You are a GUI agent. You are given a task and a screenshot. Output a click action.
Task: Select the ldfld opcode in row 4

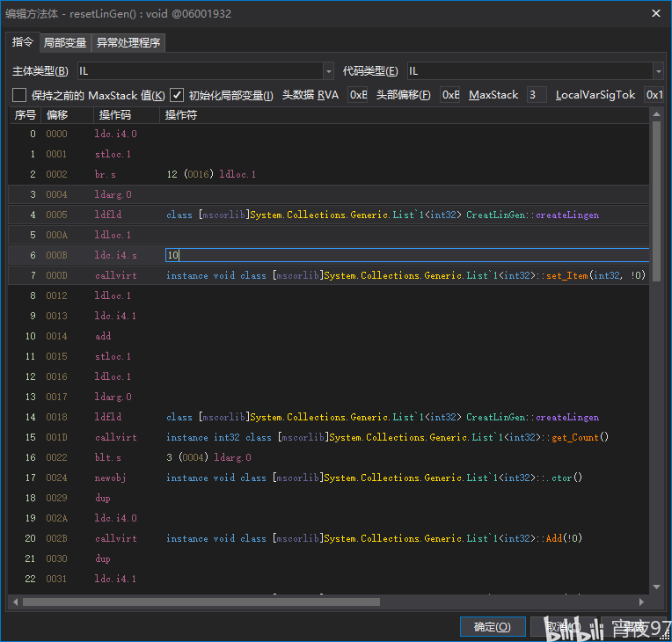pos(108,215)
